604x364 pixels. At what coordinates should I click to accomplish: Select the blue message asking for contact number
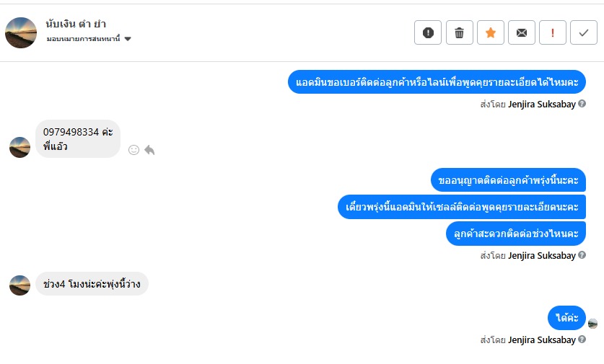coord(437,81)
